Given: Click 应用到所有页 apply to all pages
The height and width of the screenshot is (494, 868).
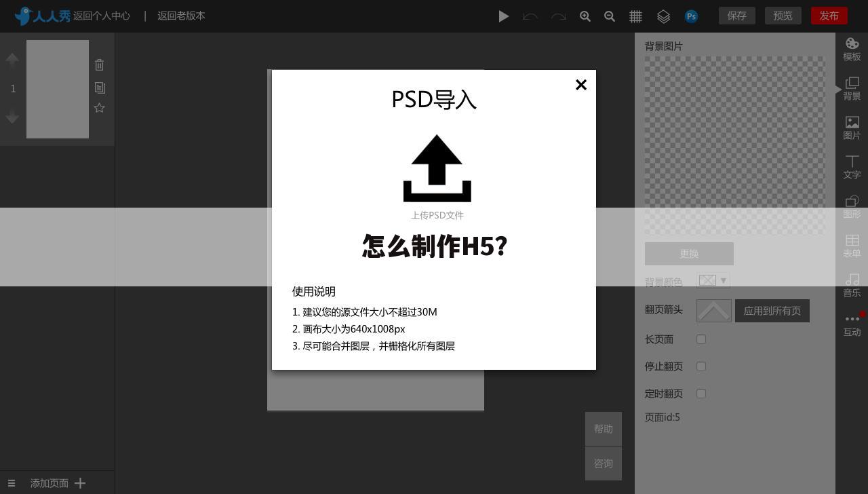Looking at the screenshot, I should coord(772,310).
